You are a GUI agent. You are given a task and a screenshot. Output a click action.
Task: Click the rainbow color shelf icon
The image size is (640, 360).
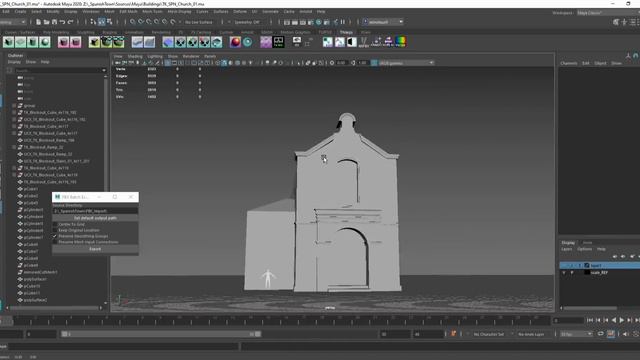[x=400, y=42]
